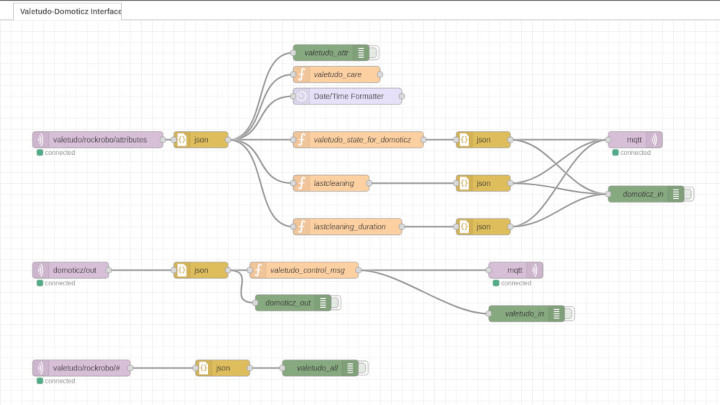This screenshot has width=720, height=405.
Task: Click debug list icon on domoticz_out node
Action: point(323,303)
